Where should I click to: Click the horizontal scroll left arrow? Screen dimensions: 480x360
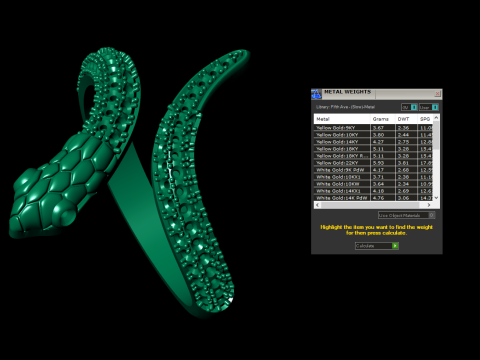(x=317, y=205)
